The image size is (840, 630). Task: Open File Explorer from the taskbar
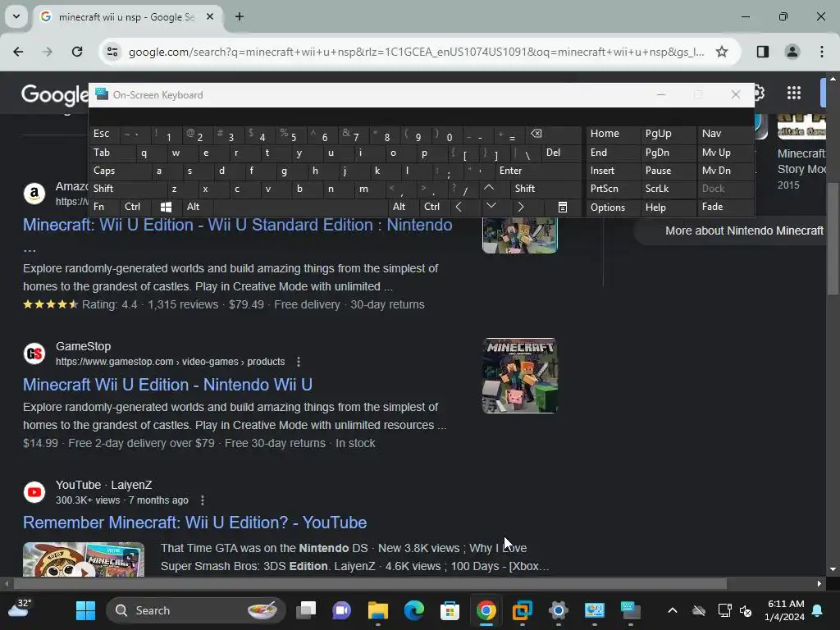tap(377, 610)
